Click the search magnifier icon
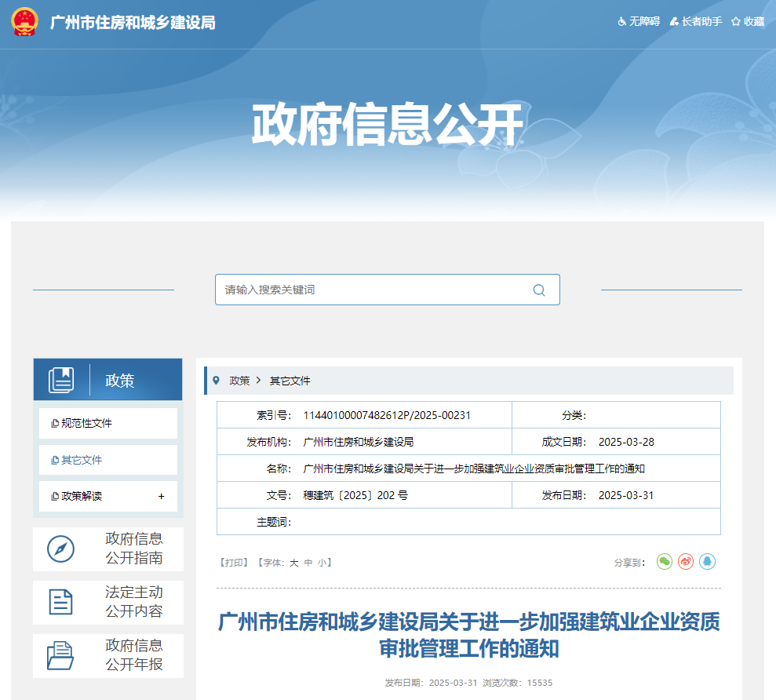The image size is (776, 700). [539, 290]
